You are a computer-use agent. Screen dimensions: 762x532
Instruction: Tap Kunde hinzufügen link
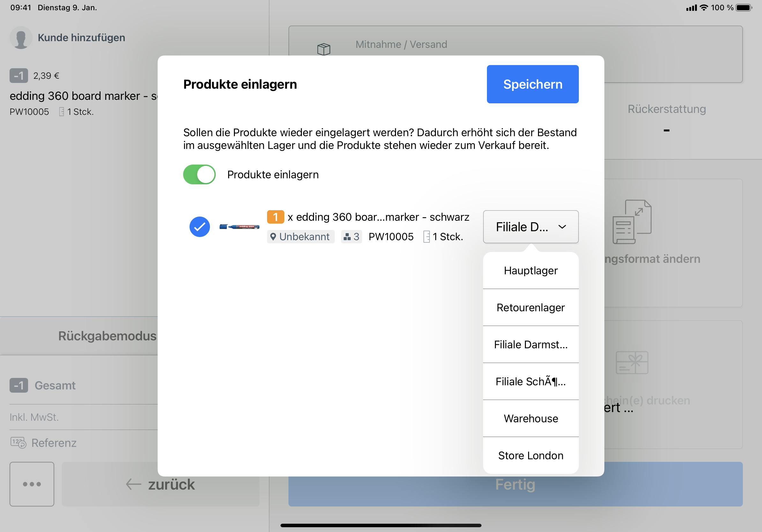[x=81, y=38]
